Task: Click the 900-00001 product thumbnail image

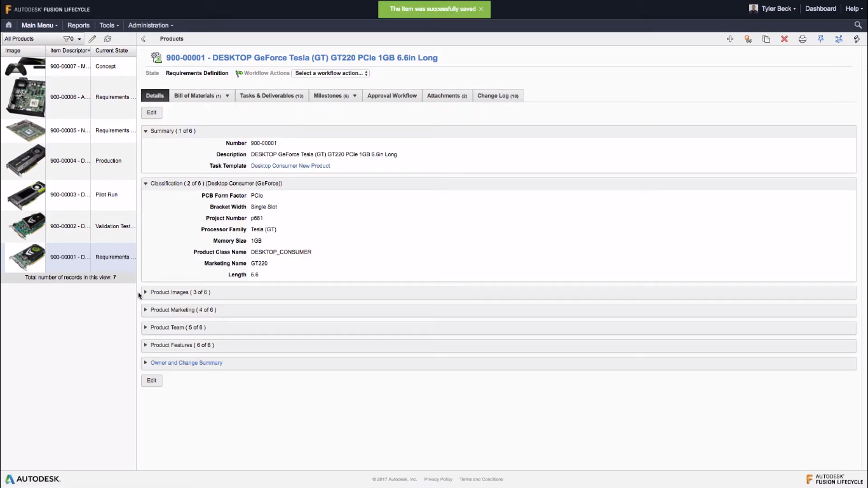Action: [x=26, y=257]
